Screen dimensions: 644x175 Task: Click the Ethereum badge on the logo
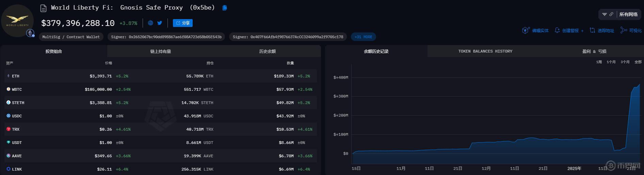coord(31,33)
